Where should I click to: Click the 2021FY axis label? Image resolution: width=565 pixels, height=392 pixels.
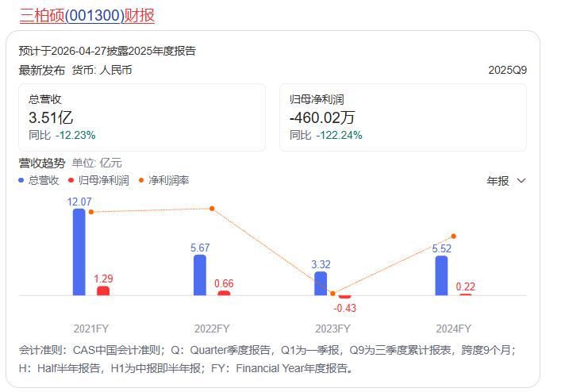(91, 329)
